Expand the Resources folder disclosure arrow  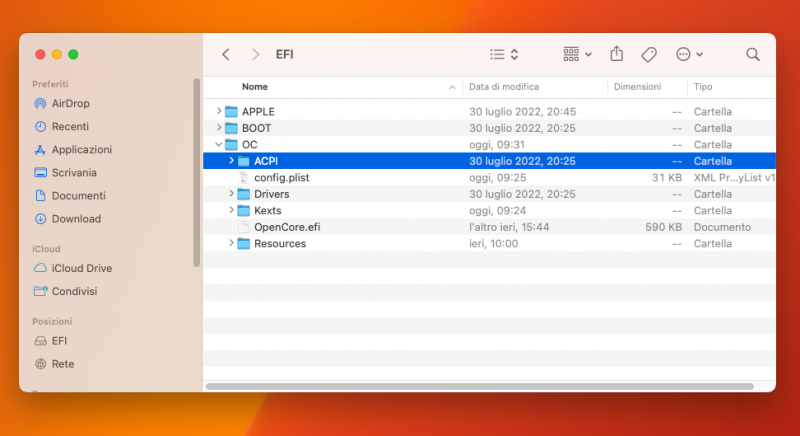tap(231, 243)
